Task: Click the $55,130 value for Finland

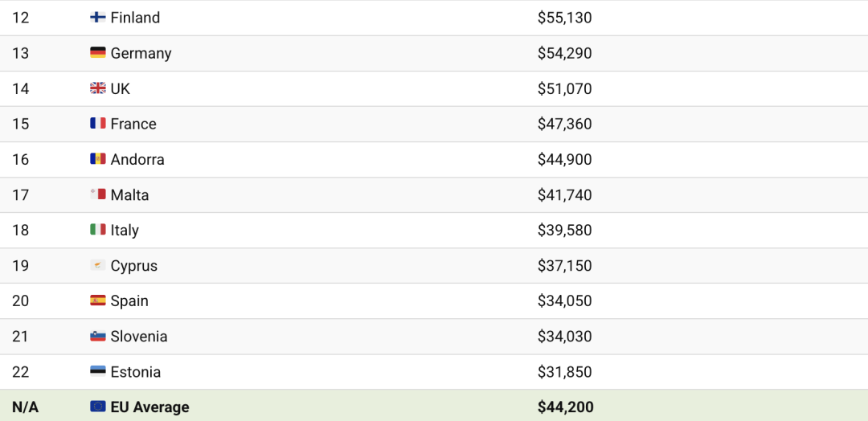Action: [565, 18]
